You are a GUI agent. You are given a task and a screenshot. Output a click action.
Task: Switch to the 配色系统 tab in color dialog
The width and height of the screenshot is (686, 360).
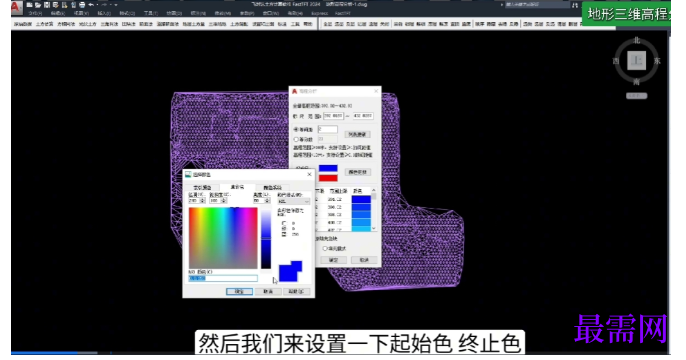pyautogui.click(x=272, y=187)
